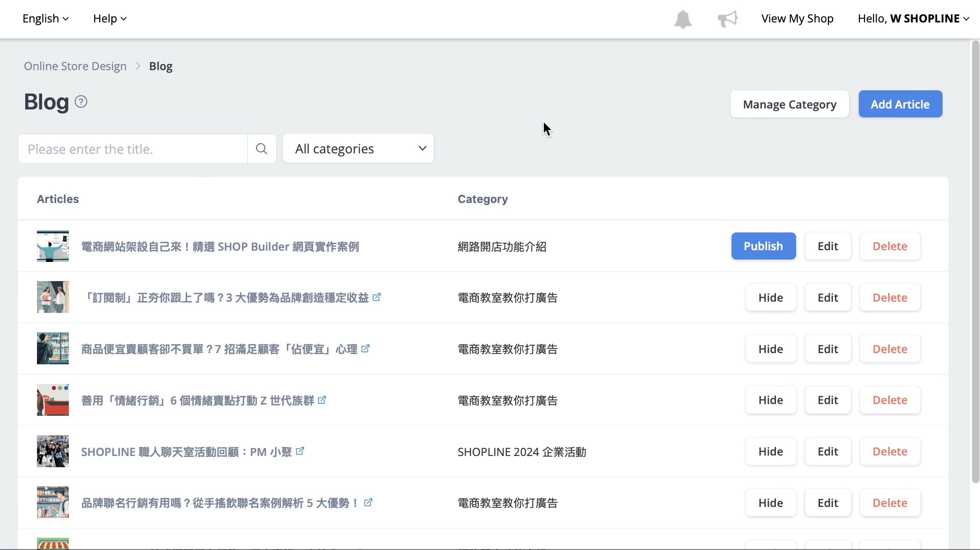Click the Category column header
980x550 pixels.
coord(483,199)
